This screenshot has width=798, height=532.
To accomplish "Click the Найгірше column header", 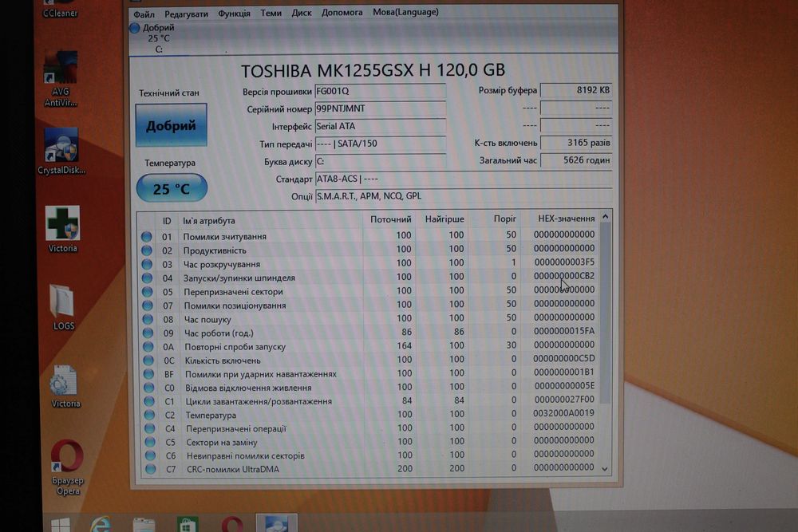I will (444, 219).
